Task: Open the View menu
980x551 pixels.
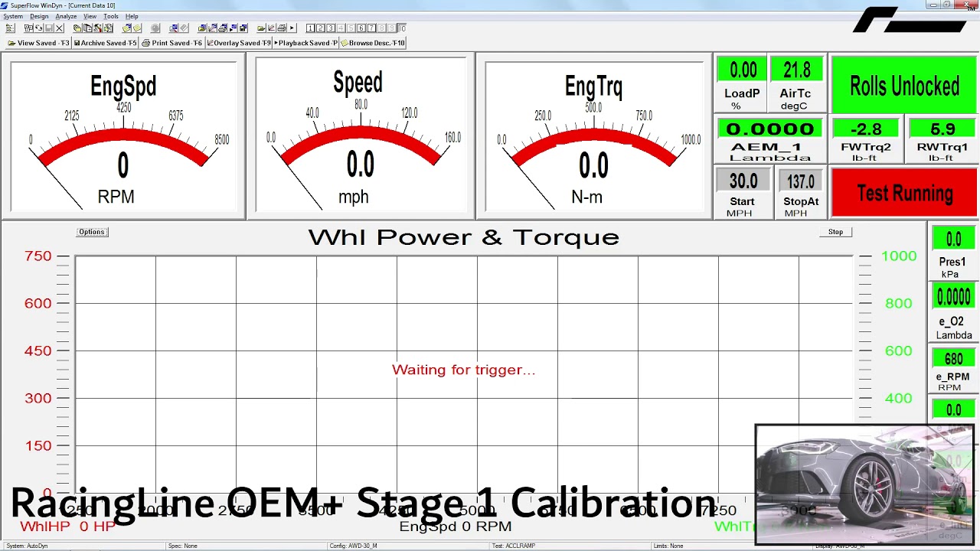Action: tap(90, 16)
